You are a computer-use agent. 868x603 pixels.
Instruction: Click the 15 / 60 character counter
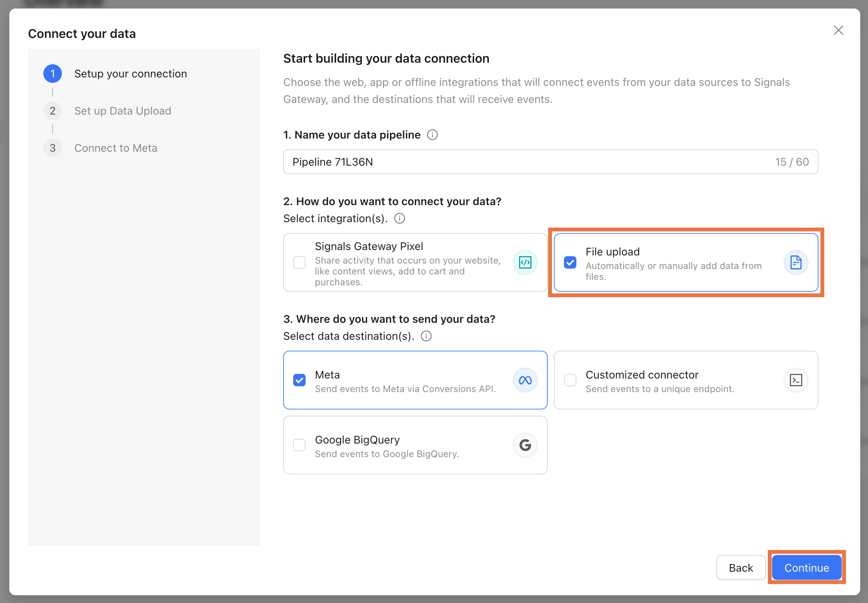(792, 162)
